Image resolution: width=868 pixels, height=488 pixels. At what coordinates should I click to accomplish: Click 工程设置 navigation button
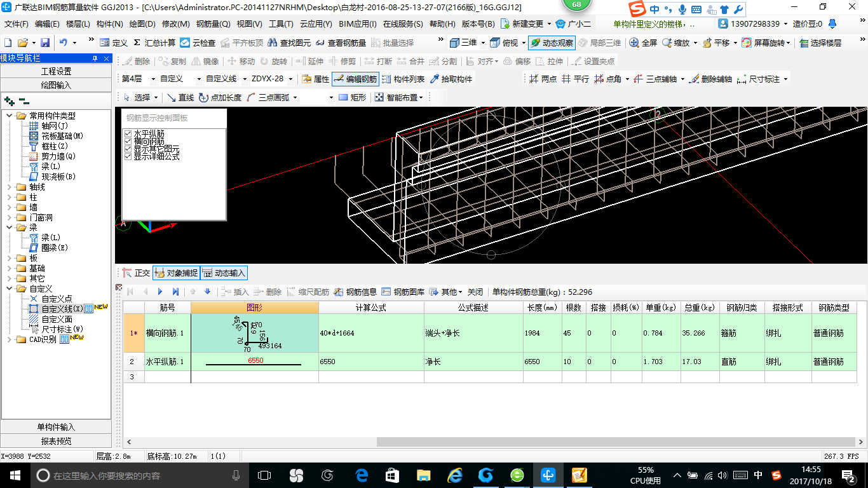(56, 71)
